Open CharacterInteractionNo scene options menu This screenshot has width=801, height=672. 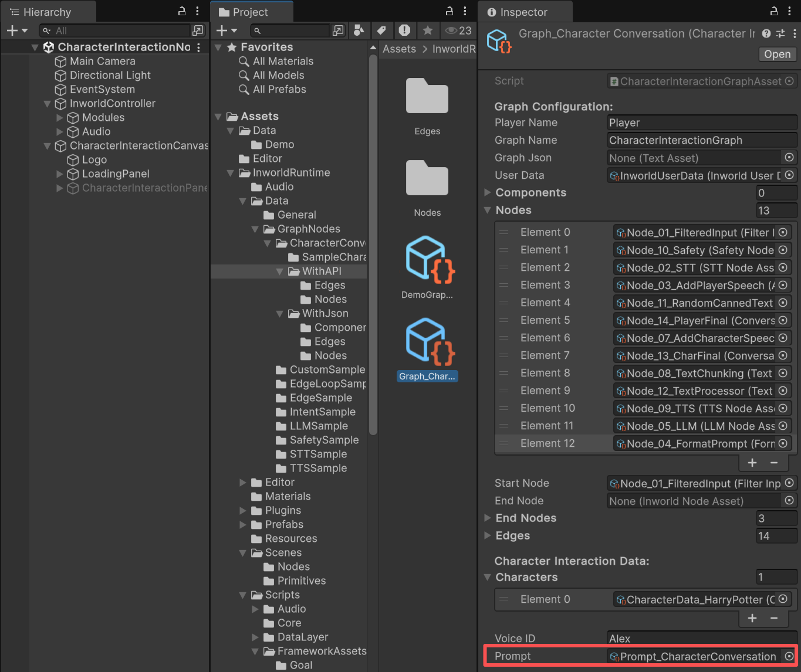click(x=198, y=47)
